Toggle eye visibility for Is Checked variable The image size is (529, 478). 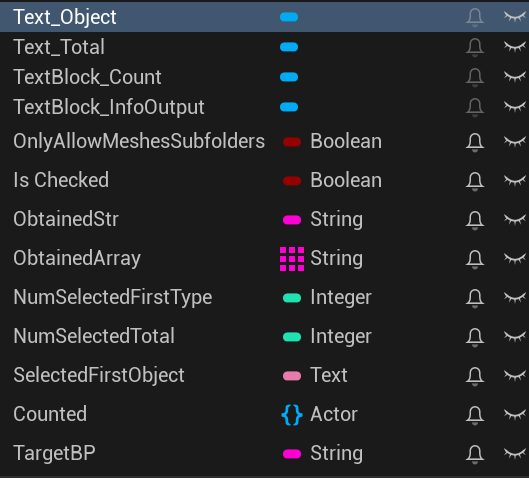point(514,180)
